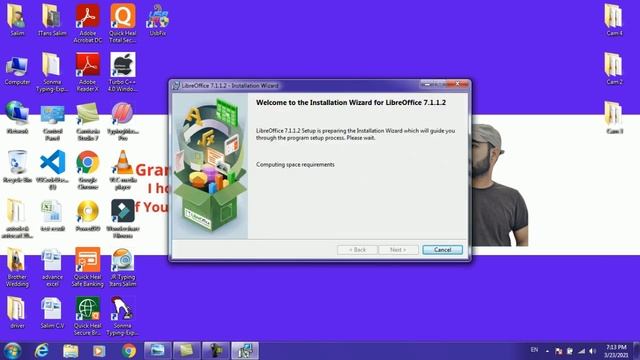This screenshot has height=360, width=640.
Task: Click the Show desktop strip at taskbar end
Action: pos(637,351)
